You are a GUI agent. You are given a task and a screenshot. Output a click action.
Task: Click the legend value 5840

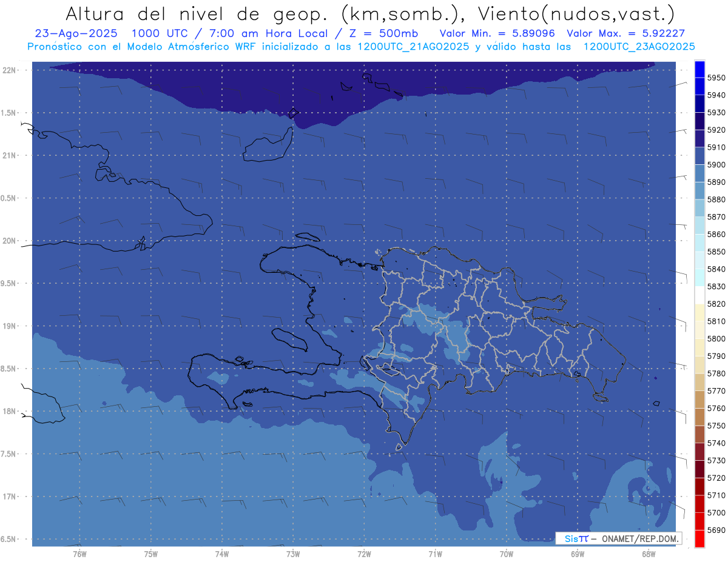pyautogui.click(x=716, y=269)
